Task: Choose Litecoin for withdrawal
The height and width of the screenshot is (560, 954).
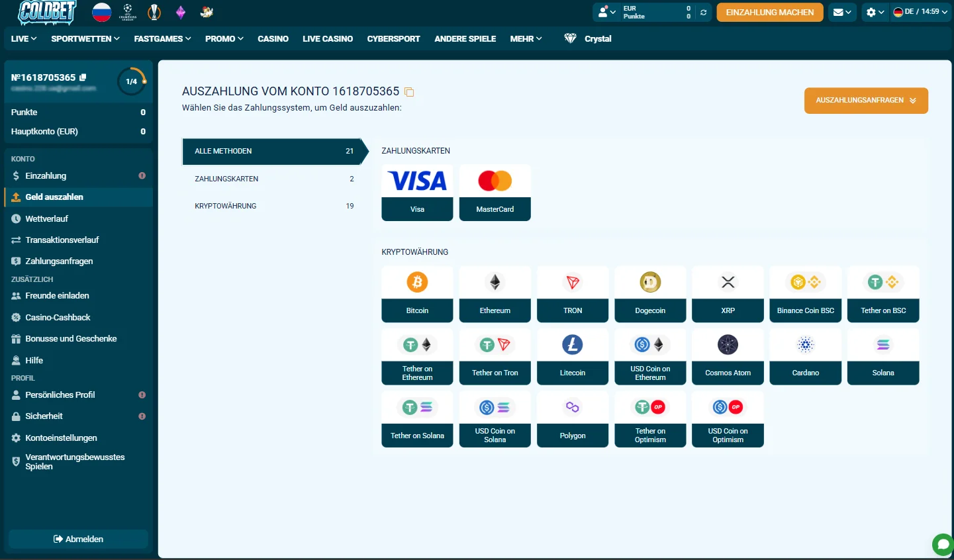Action: (572, 356)
